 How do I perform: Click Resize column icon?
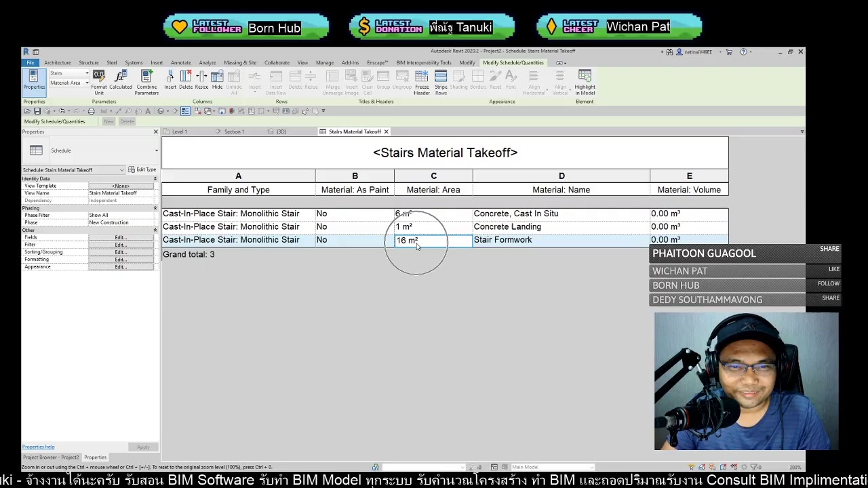click(x=201, y=80)
